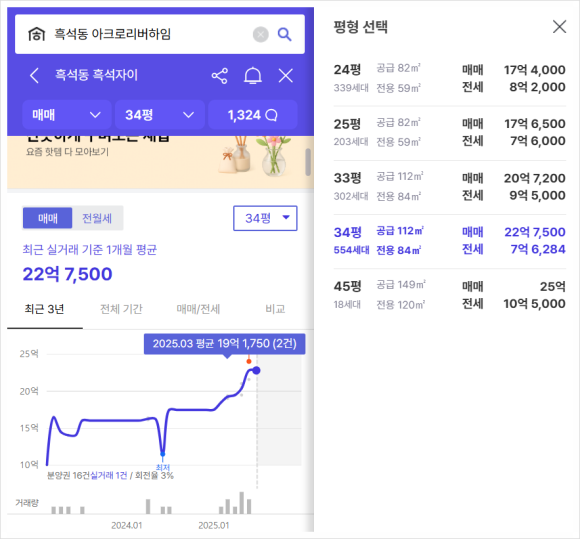
Task: Select the 매매/전세 tab
Action: 198,309
